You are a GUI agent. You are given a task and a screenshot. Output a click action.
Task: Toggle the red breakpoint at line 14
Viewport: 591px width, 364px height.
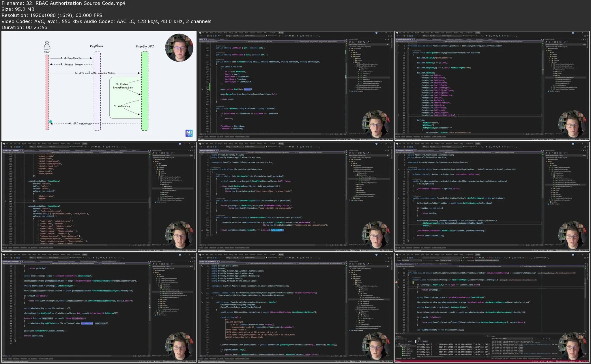(396, 282)
